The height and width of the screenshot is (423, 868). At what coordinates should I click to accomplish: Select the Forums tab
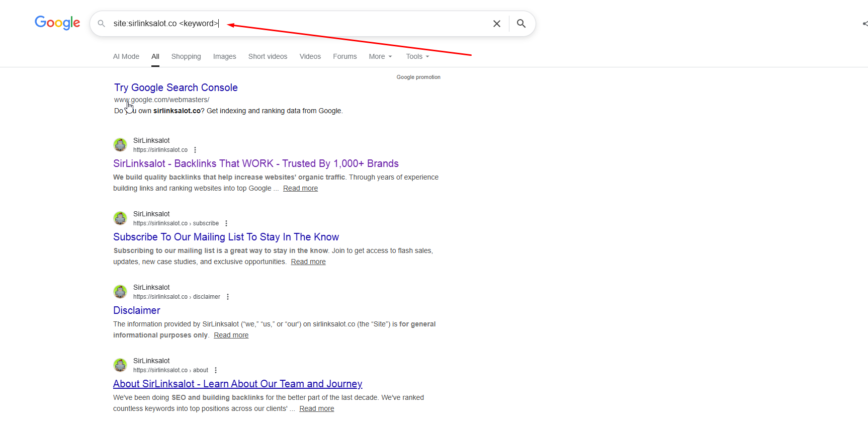tap(344, 56)
